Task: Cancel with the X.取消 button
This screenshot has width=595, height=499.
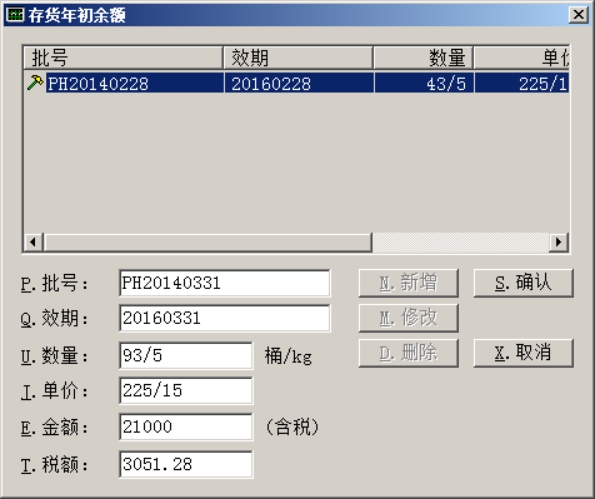Action: pos(524,353)
